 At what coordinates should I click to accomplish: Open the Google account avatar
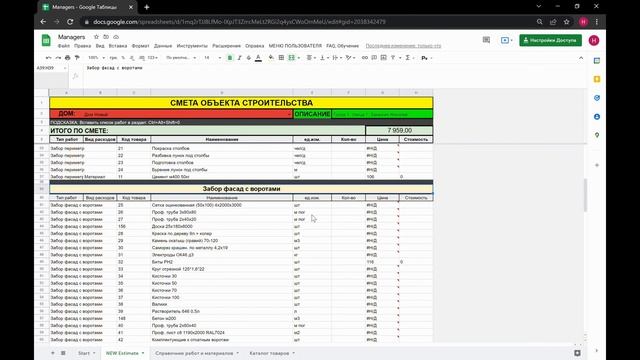coord(594,40)
